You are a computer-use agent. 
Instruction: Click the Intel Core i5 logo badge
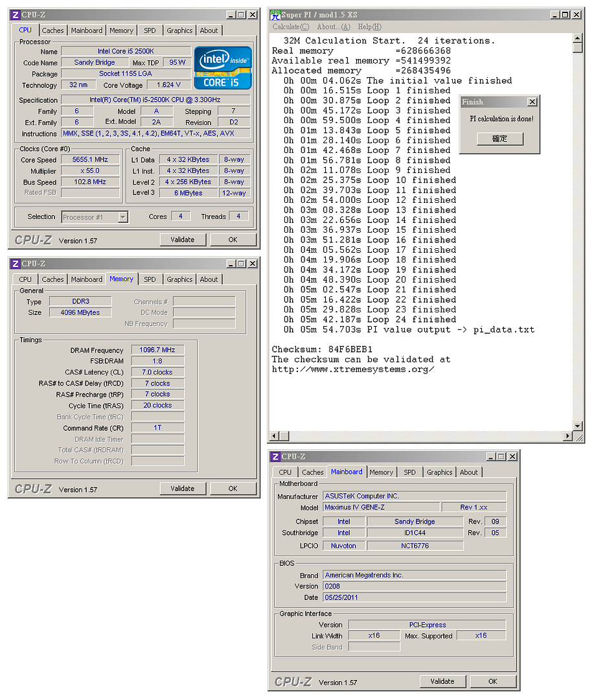(223, 68)
